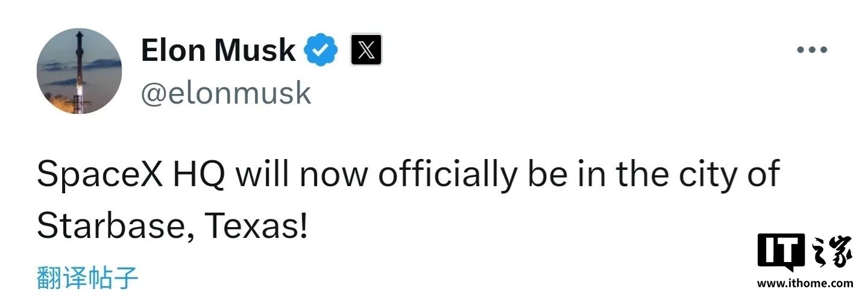Screen dimensions: 868x306
Task: Click the tweet line starting 'SpaceX HQ will'
Action: (409, 175)
